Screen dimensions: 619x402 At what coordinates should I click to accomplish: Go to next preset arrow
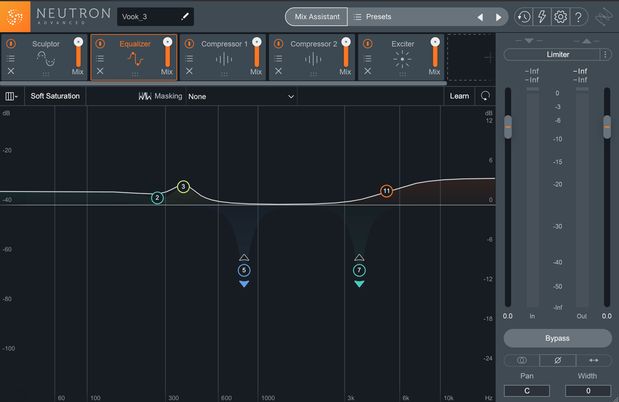click(498, 17)
